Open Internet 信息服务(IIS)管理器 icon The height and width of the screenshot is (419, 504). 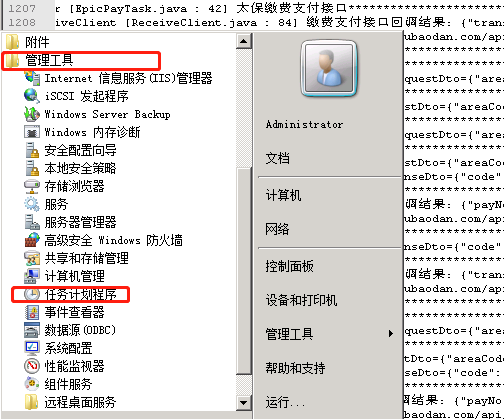click(x=32, y=78)
